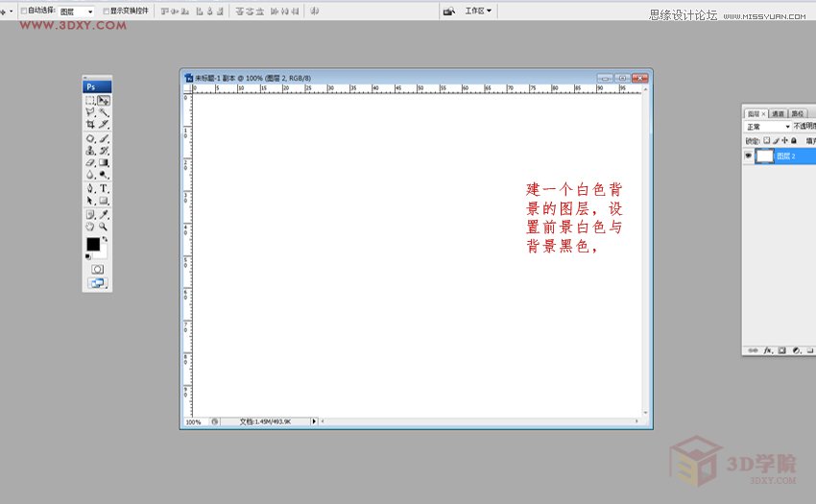This screenshot has width=816, height=504.
Task: Select the Eraser tool
Action: click(x=90, y=163)
